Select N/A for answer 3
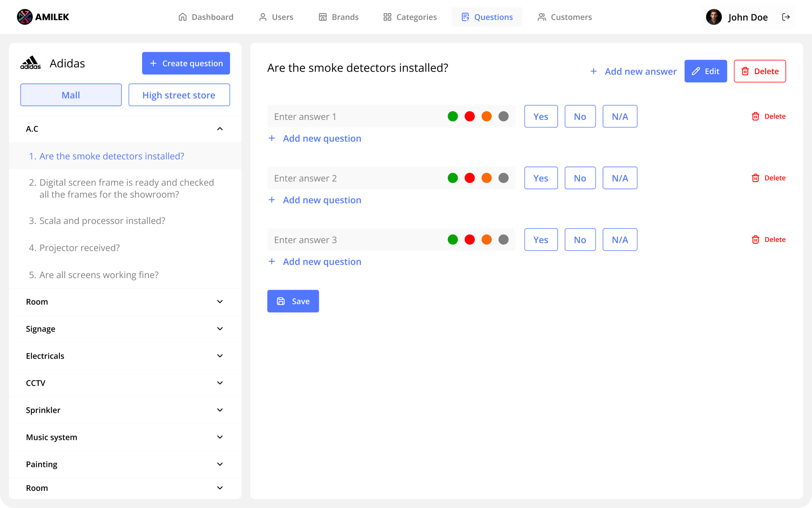Image resolution: width=812 pixels, height=508 pixels. [x=619, y=239]
